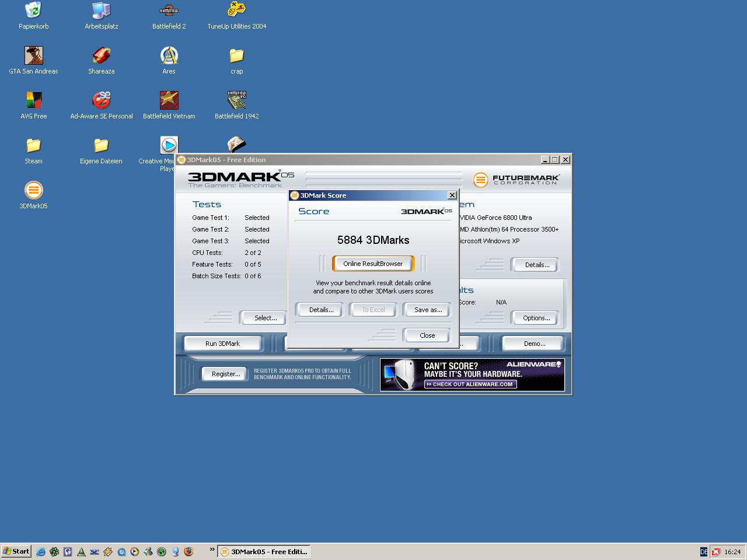This screenshot has height=560, width=747.
Task: Launch Firefox from the quick launch bar
Action: pos(188,551)
